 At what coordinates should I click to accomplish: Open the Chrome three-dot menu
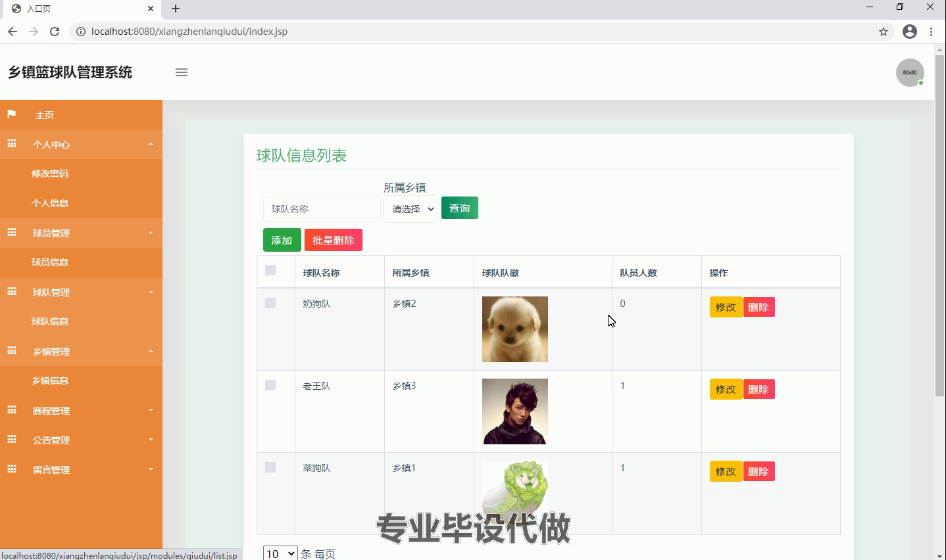(x=931, y=32)
